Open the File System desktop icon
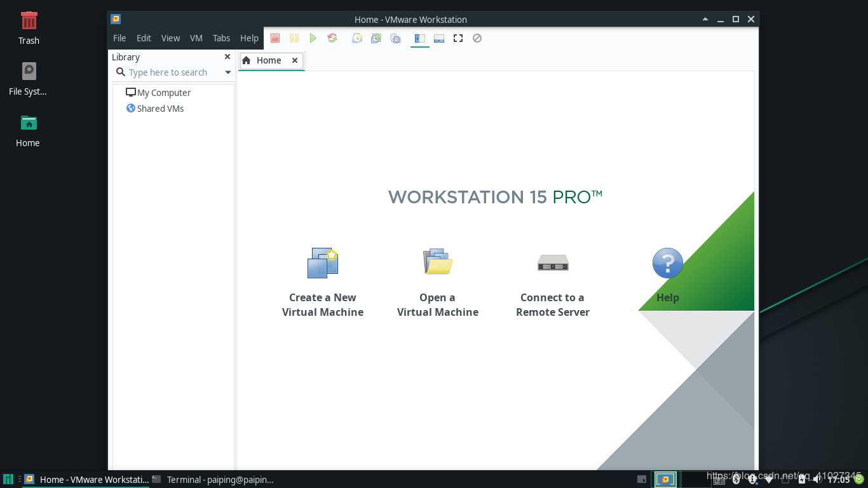Viewport: 868px width, 488px height. pyautogui.click(x=29, y=79)
